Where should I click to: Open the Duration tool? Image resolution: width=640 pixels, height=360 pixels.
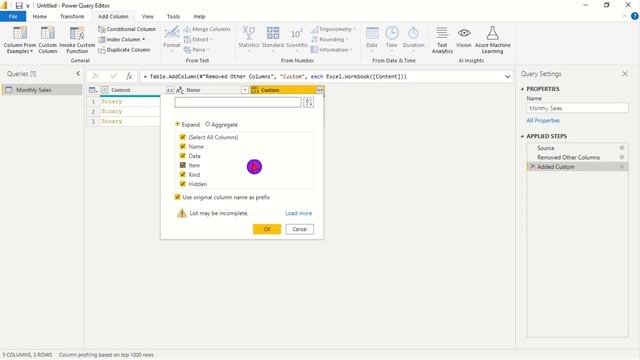click(413, 38)
